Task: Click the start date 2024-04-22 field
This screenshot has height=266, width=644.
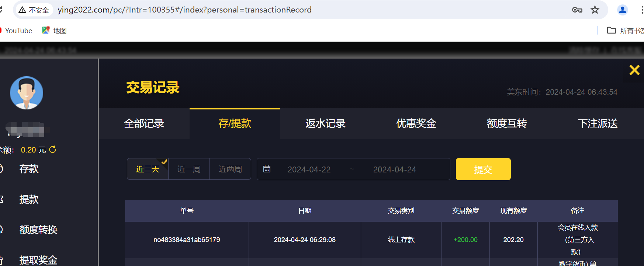Action: 309,169
